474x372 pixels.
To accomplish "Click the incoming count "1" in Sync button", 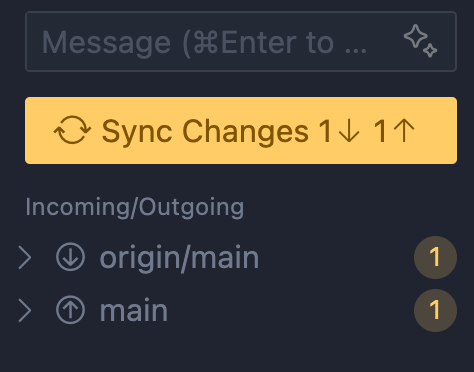I will pyautogui.click(x=325, y=131).
